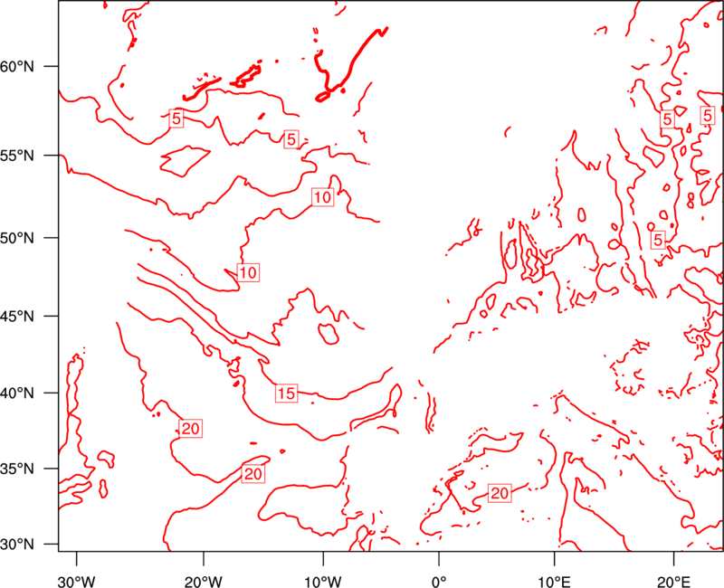Select the 30°N latitude tick label

[17, 545]
